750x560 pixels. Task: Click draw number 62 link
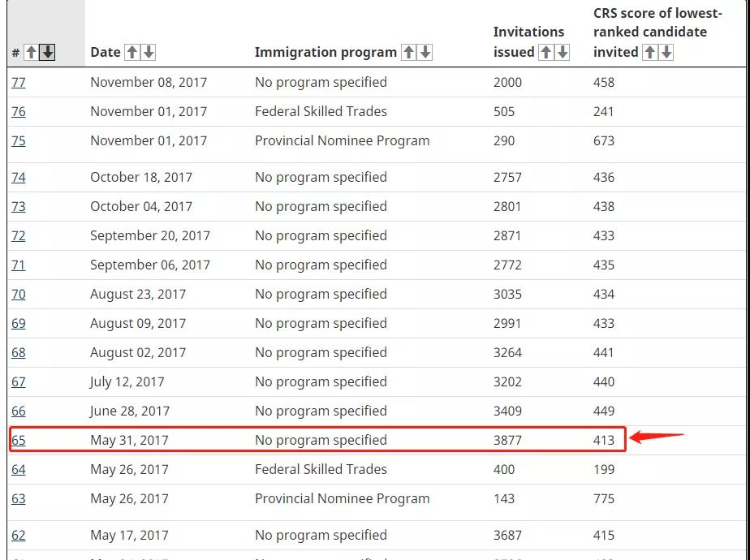19,536
